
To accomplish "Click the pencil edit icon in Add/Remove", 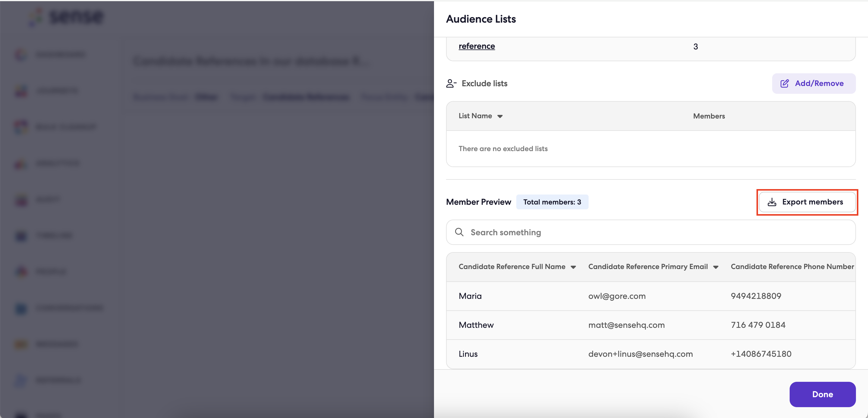I will pyautogui.click(x=785, y=84).
